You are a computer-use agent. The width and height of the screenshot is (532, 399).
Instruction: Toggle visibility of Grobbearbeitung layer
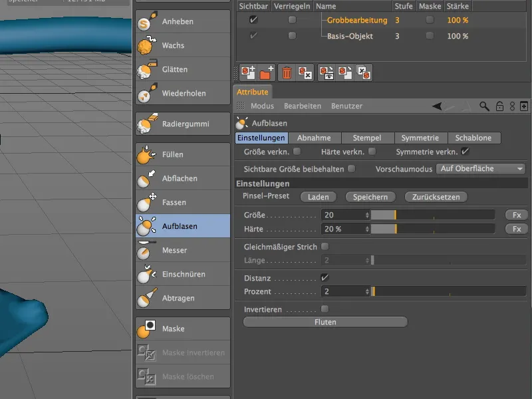point(253,20)
